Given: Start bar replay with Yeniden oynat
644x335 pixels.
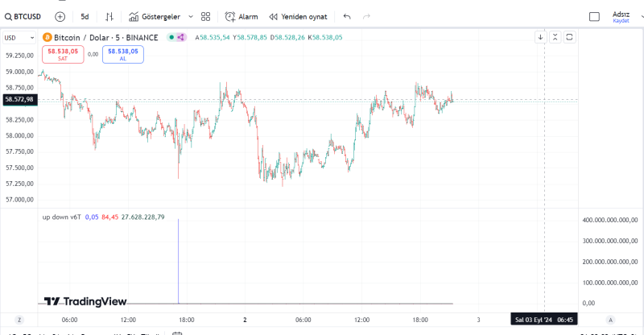Looking at the screenshot, I should (x=298, y=16).
